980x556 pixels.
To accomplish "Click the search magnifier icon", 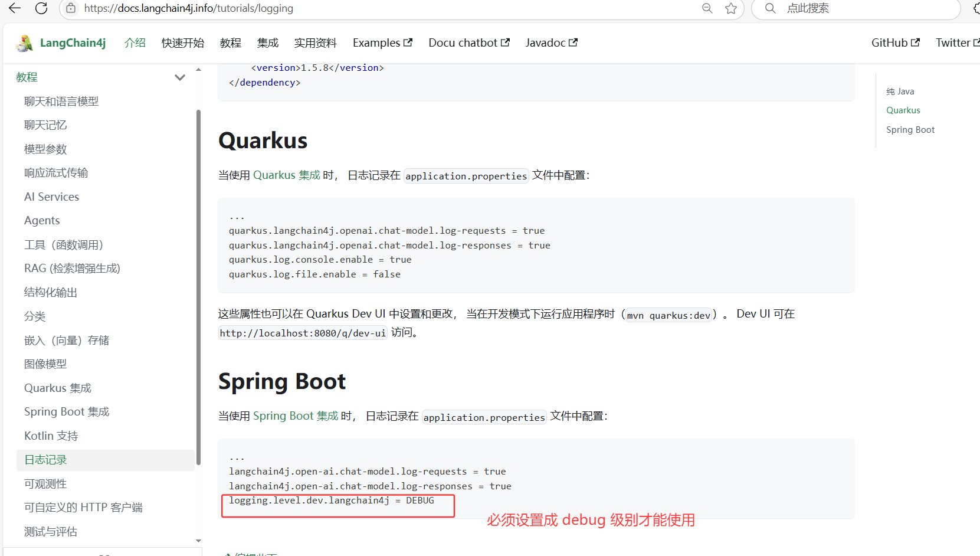I will 770,8.
